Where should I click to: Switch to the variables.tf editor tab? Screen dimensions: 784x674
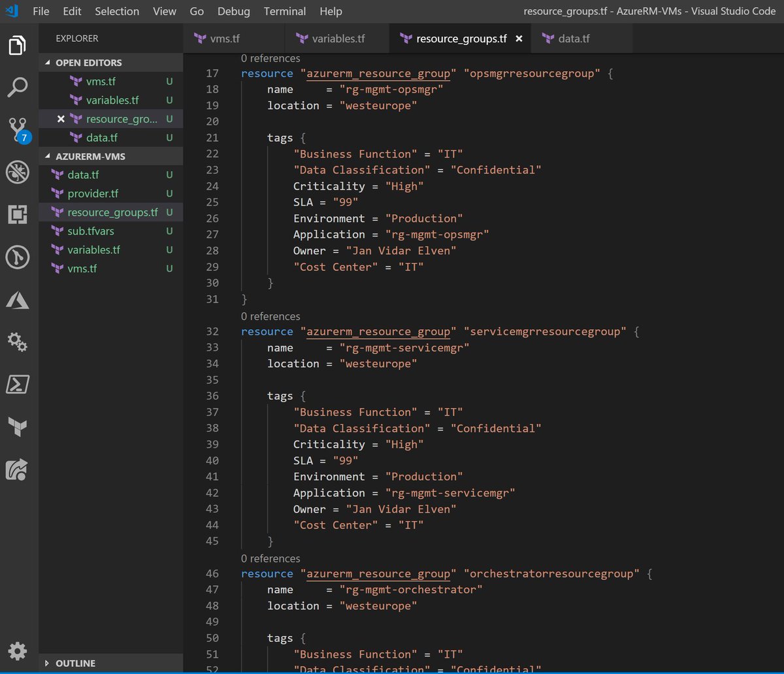[x=337, y=39]
